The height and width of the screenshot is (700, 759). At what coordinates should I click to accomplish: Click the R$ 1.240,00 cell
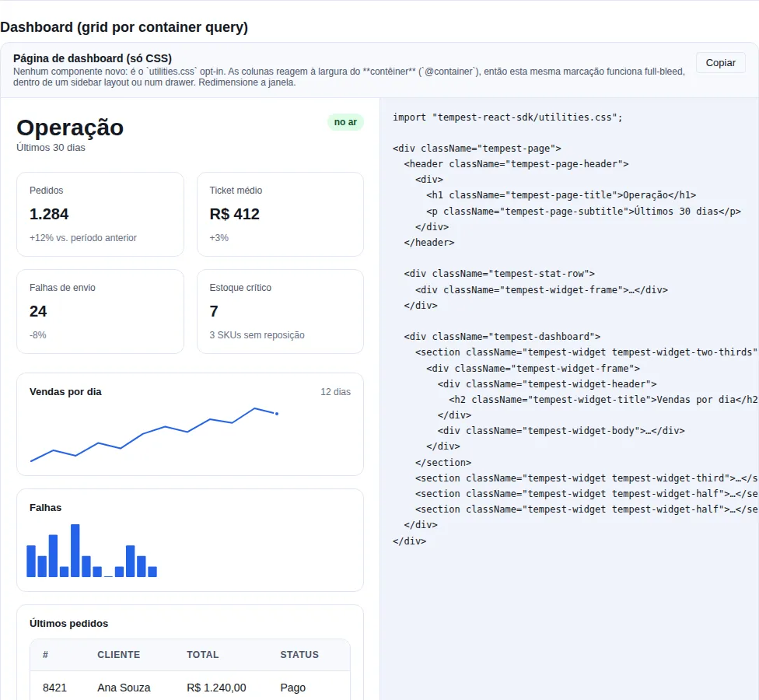point(216,688)
